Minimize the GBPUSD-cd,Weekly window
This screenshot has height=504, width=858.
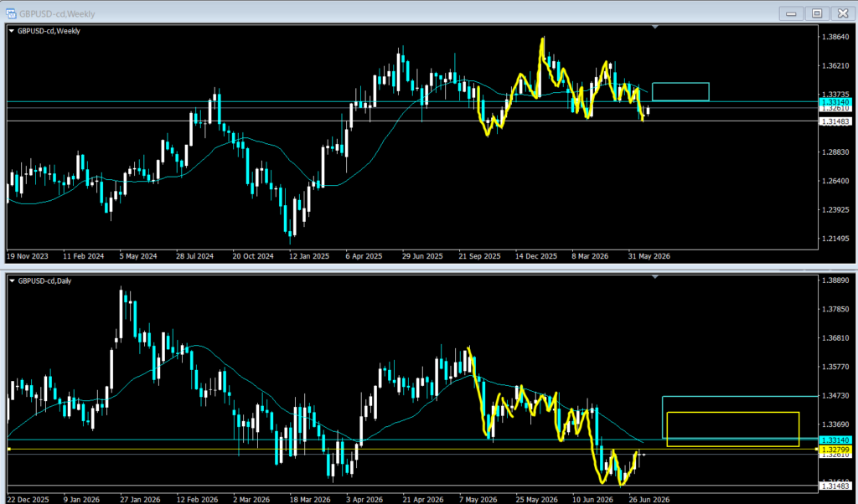tap(791, 13)
